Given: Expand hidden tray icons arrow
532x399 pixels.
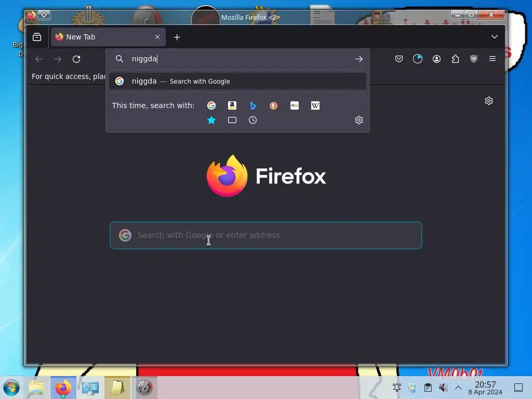Looking at the screenshot, I should [458, 388].
